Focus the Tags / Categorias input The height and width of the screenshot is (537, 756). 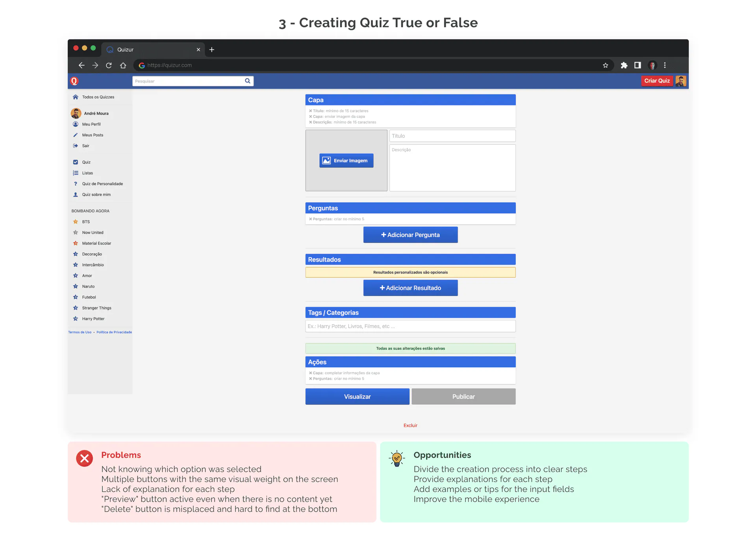tap(411, 327)
